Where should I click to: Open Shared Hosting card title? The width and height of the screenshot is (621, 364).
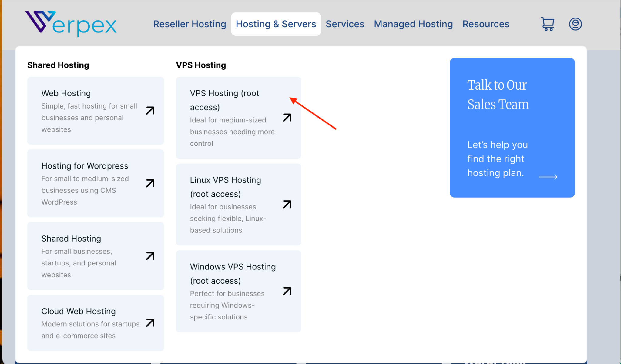click(71, 239)
